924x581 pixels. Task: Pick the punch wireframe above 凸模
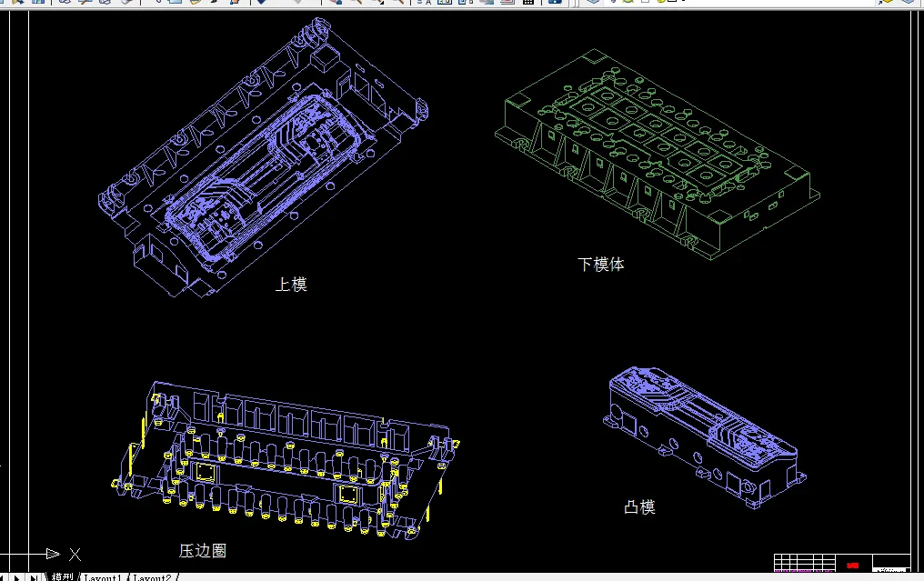point(705,437)
